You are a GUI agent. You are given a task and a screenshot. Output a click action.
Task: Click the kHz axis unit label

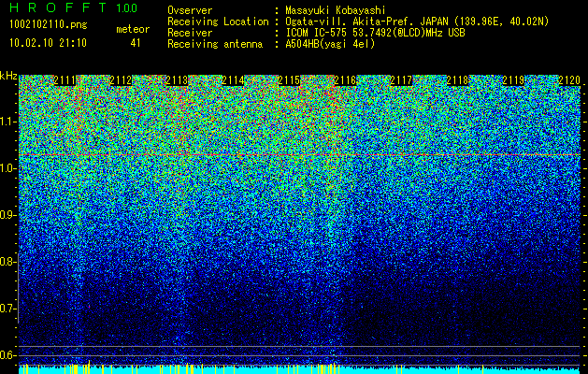click(8, 76)
